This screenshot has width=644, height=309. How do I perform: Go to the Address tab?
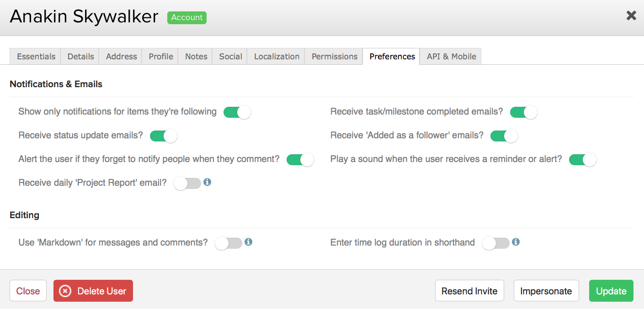tap(121, 57)
